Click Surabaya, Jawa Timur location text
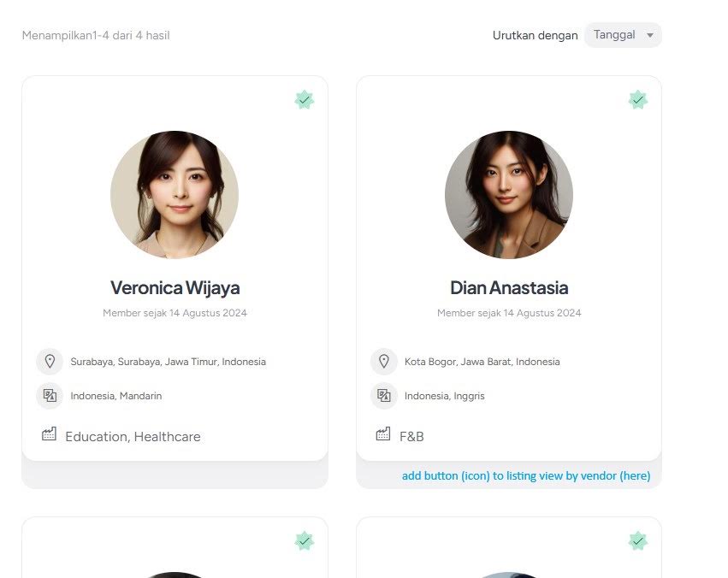Viewport: 728px width, 578px height. 168,362
